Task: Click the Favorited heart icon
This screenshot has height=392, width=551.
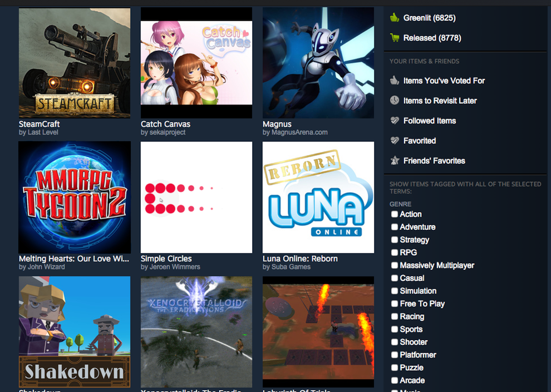Action: tap(394, 140)
